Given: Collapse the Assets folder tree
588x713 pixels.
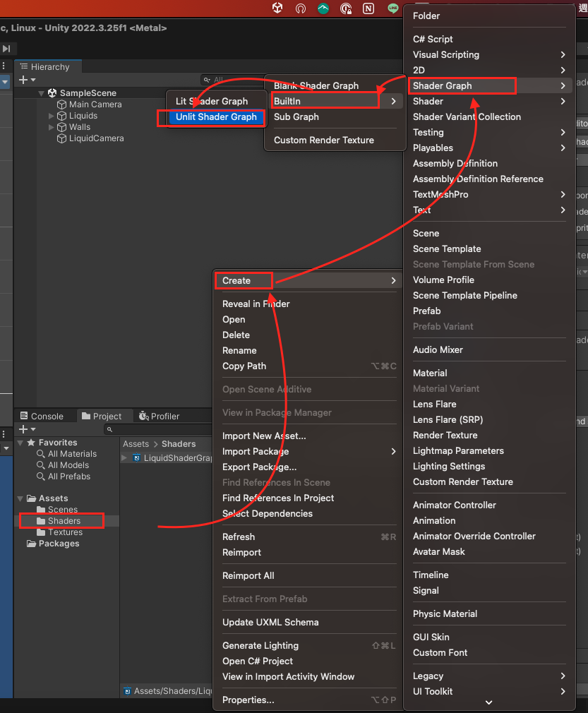Looking at the screenshot, I should (20, 499).
